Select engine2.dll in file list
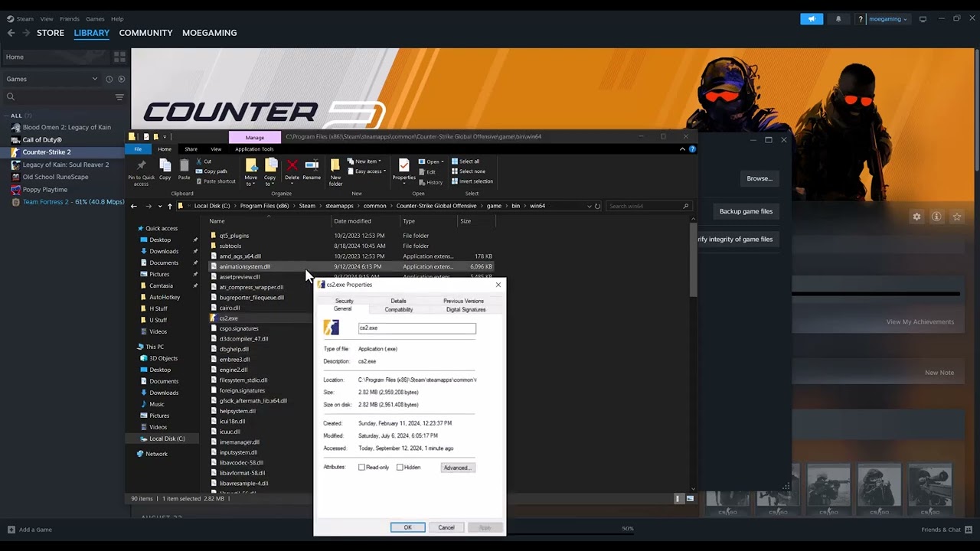 point(234,370)
